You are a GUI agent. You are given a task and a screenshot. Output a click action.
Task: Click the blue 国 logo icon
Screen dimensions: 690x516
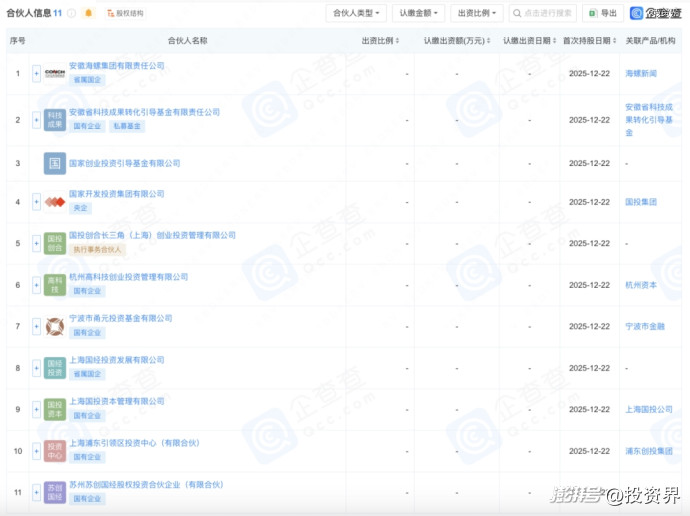[55, 163]
